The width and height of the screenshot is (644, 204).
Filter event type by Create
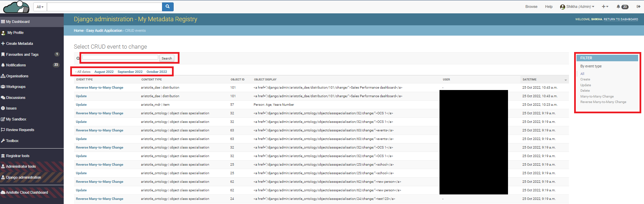click(x=585, y=79)
